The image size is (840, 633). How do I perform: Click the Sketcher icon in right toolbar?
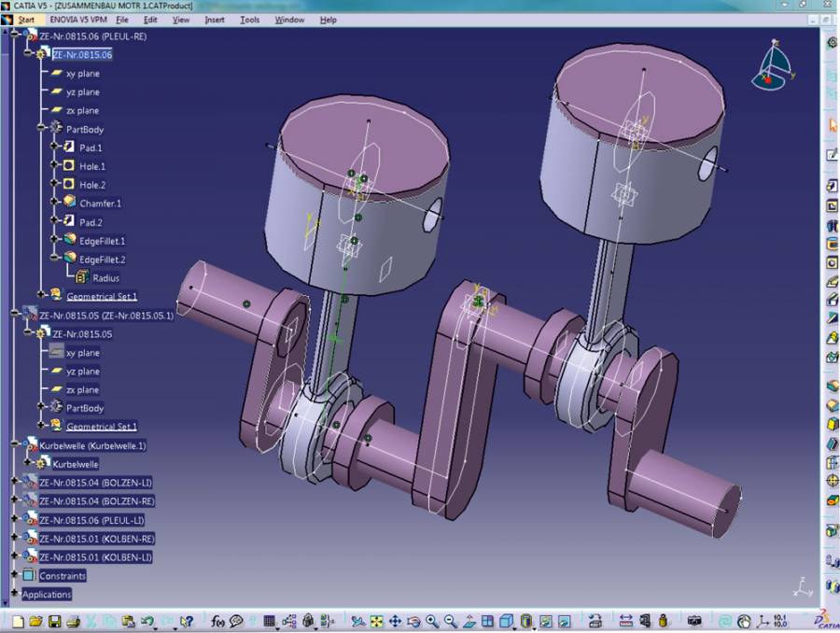pyautogui.click(x=832, y=154)
